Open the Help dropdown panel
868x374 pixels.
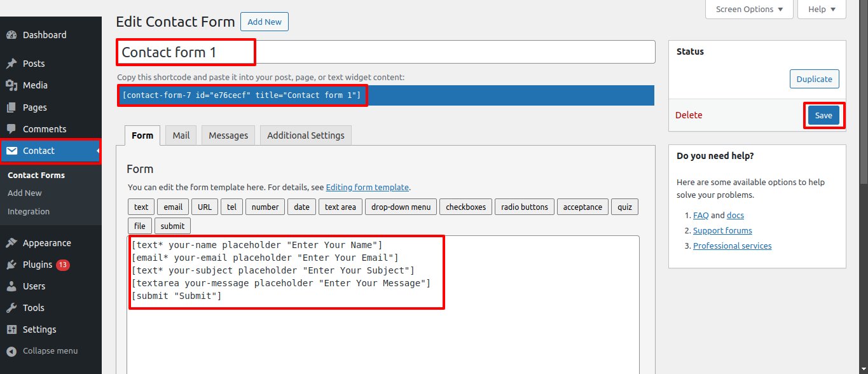(x=822, y=10)
